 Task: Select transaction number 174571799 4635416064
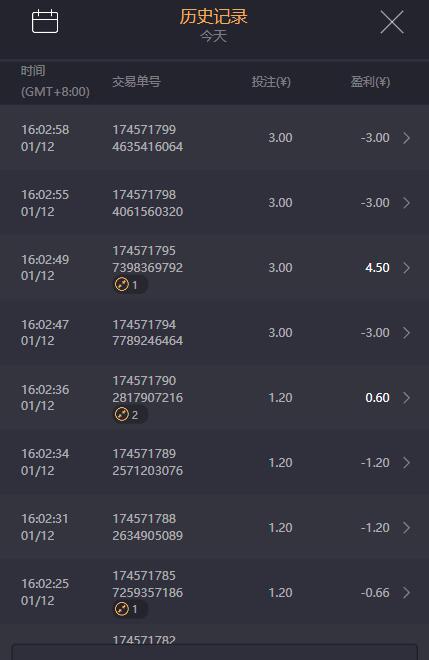[147, 138]
